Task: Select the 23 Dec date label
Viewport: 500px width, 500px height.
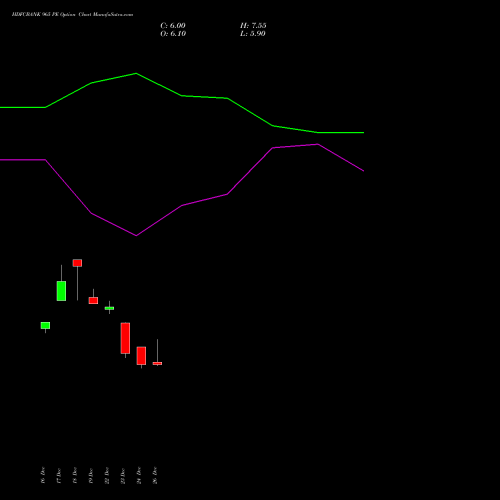Action: click(x=123, y=475)
